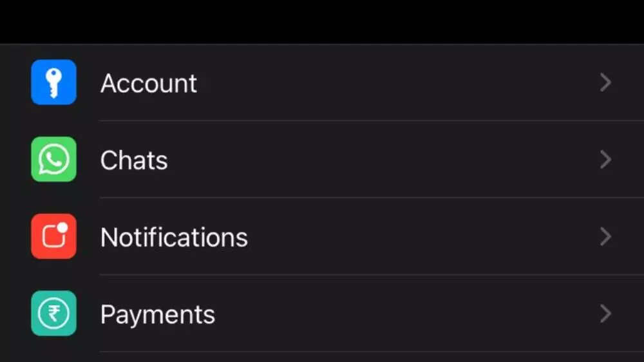Go to Notifications text entry

pyautogui.click(x=174, y=238)
